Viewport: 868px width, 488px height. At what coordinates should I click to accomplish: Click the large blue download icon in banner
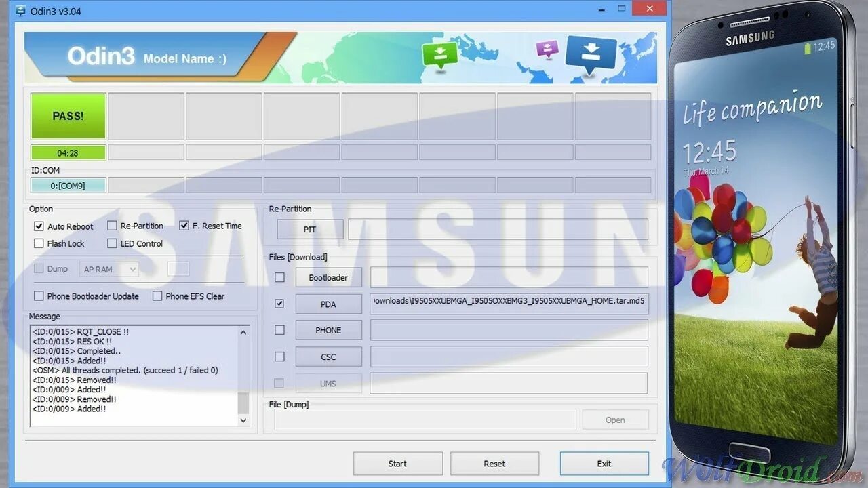pos(591,54)
